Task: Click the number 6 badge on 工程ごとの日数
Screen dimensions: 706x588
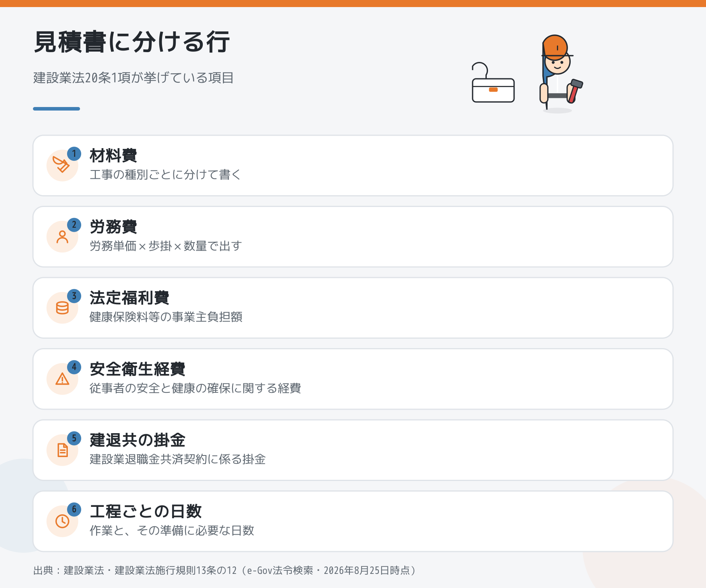Action: click(x=74, y=510)
